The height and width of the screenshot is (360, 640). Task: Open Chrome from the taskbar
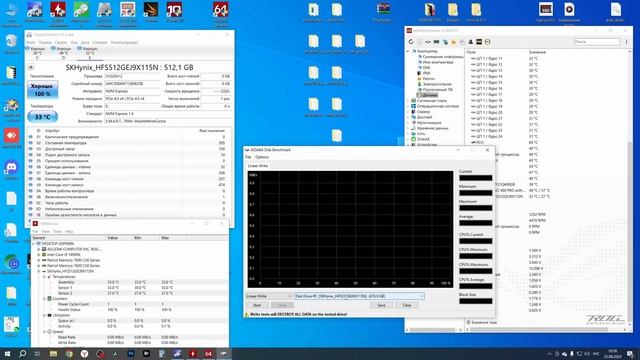coord(69,353)
